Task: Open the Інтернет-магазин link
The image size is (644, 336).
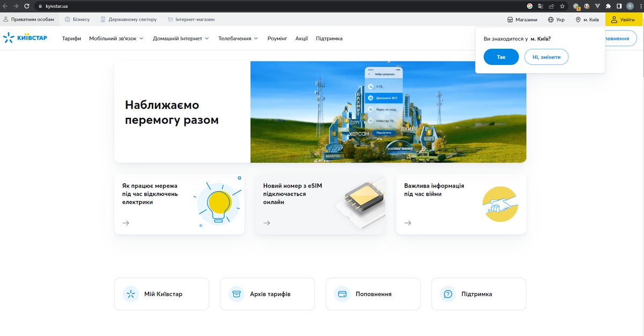Action: 191,19
